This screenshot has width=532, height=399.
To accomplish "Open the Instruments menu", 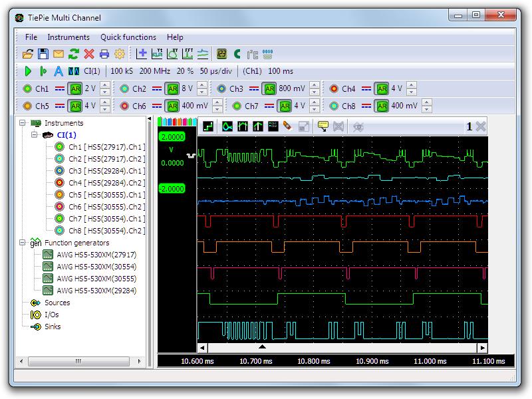I will (68, 37).
